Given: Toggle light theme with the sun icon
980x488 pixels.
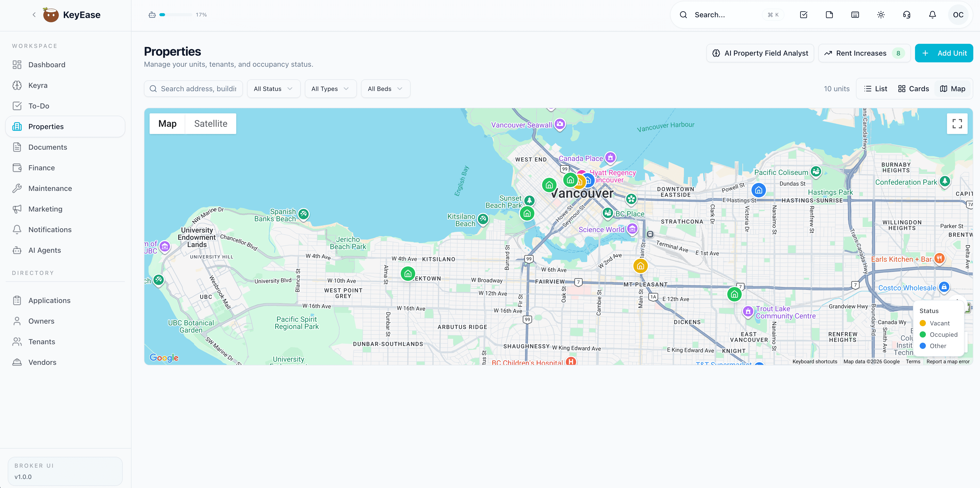Looking at the screenshot, I should click(x=881, y=14).
